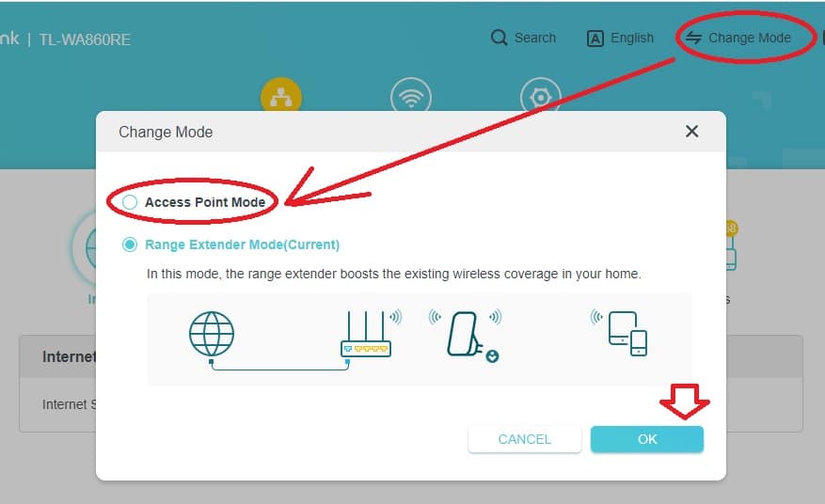Image resolution: width=825 pixels, height=504 pixels.
Task: Click the language 'A' icon
Action: 595,39
